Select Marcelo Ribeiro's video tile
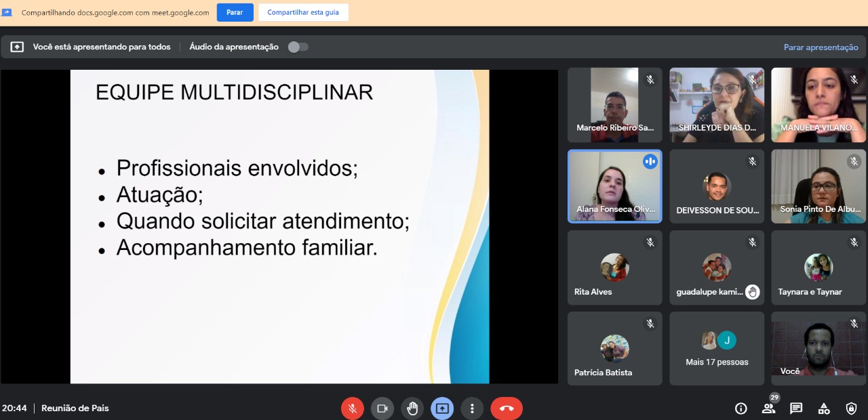868x420 pixels. pyautogui.click(x=614, y=104)
